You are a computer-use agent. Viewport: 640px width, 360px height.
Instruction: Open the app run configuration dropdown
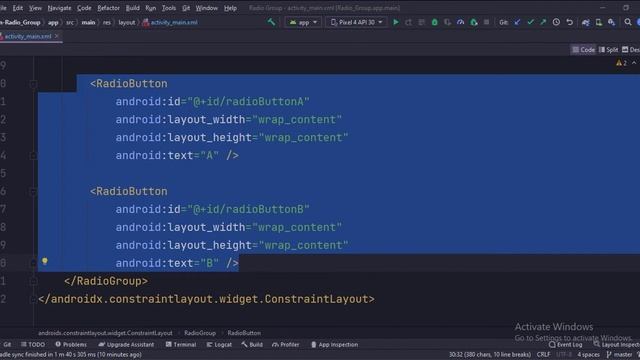click(x=303, y=22)
